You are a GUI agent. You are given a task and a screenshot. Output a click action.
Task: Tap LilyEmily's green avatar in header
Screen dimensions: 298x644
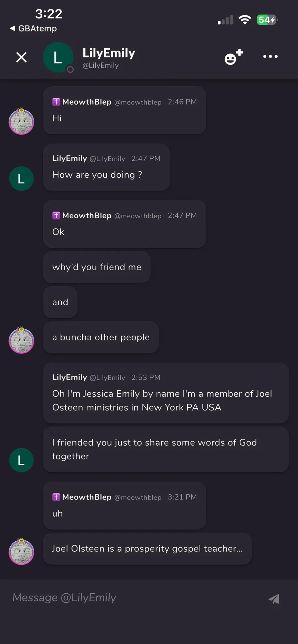58,57
